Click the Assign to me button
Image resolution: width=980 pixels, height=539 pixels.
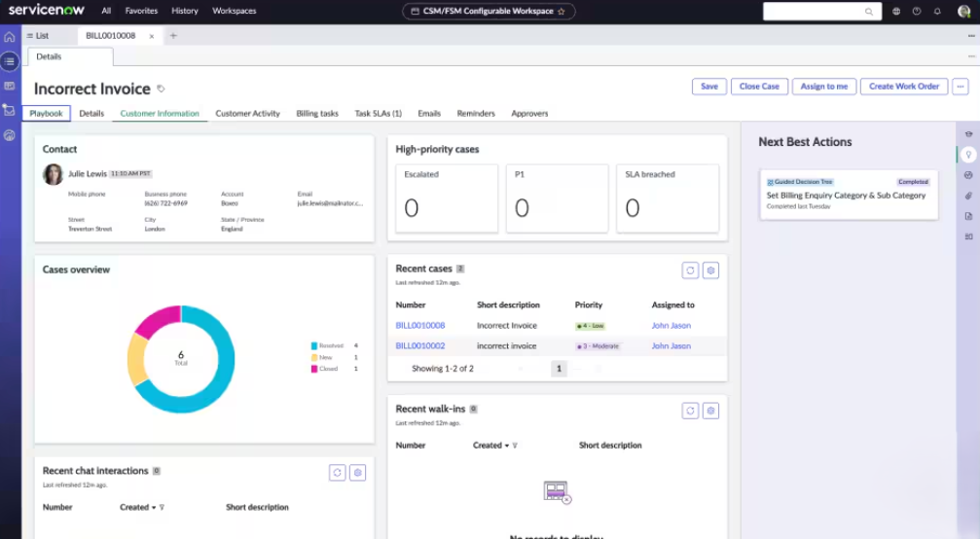click(x=823, y=87)
